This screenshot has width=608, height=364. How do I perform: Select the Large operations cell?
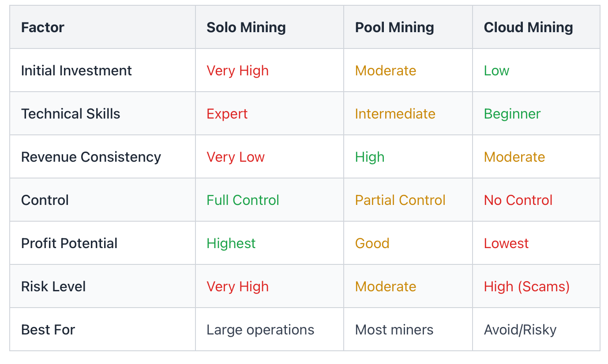pos(260,330)
